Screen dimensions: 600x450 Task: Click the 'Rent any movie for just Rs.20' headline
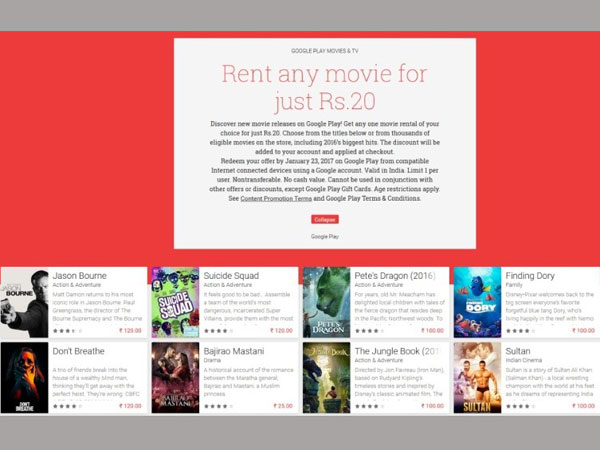pyautogui.click(x=324, y=88)
